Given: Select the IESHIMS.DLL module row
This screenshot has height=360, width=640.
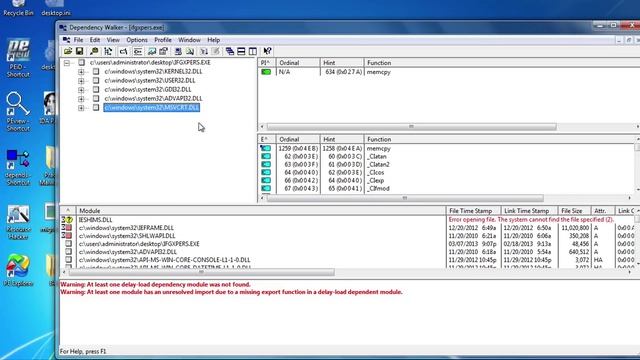Looking at the screenshot, I should tap(347, 220).
